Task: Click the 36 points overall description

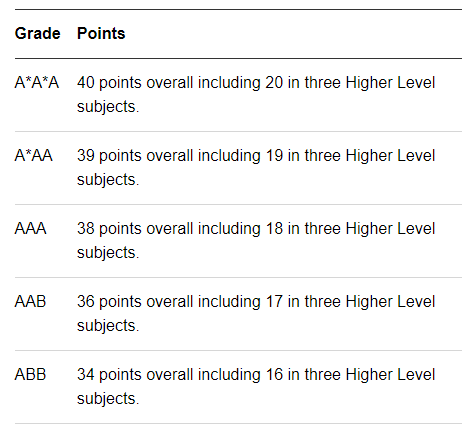Action: [256, 314]
